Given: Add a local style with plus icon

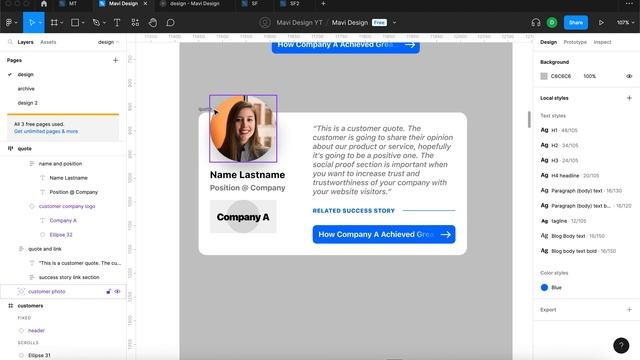Looking at the screenshot, I should 629,98.
